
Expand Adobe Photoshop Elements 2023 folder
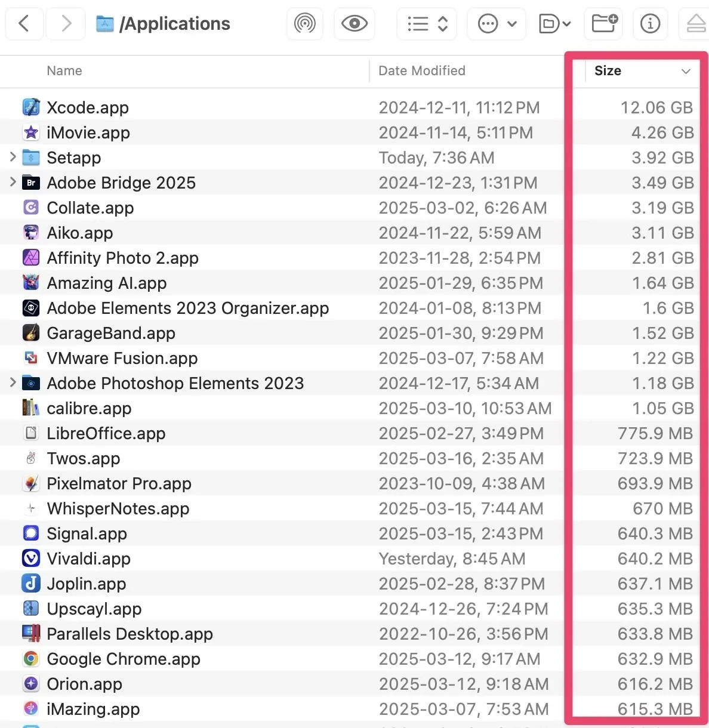coord(13,382)
